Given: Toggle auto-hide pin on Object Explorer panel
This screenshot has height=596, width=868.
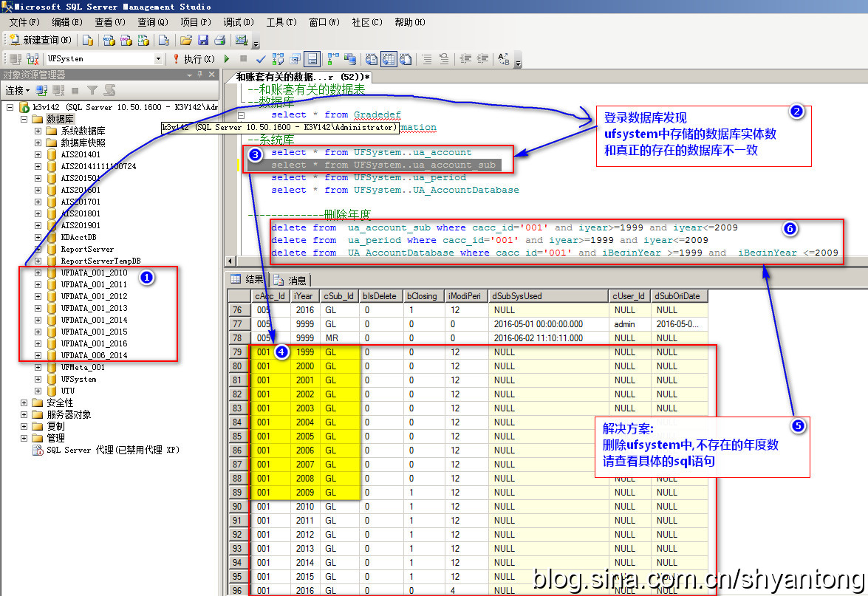Looking at the screenshot, I should [x=199, y=75].
